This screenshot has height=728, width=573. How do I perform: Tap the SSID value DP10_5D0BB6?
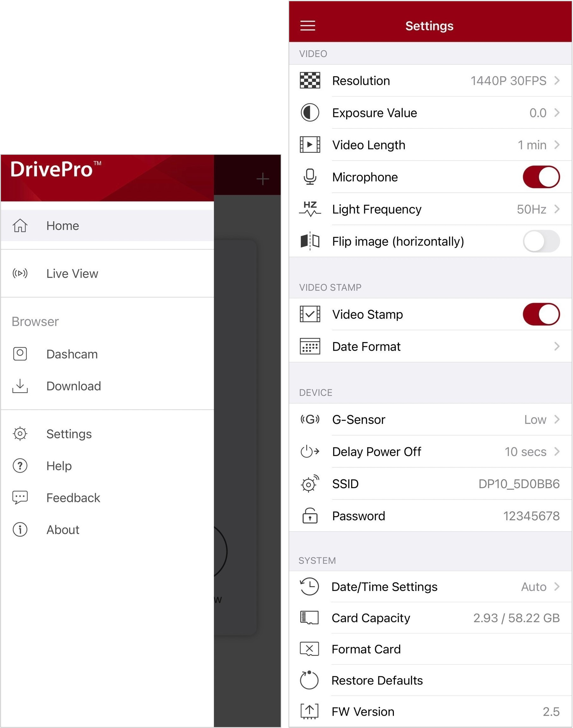pos(519,484)
